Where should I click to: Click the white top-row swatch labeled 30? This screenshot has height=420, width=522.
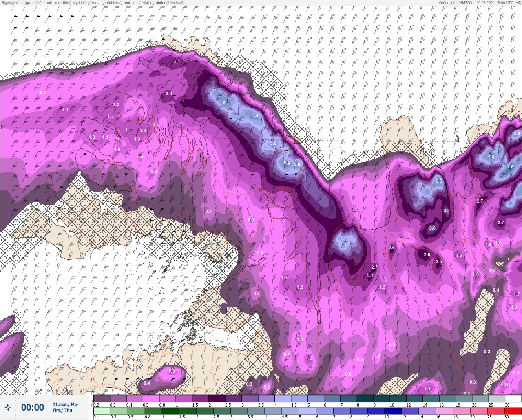click(x=513, y=398)
